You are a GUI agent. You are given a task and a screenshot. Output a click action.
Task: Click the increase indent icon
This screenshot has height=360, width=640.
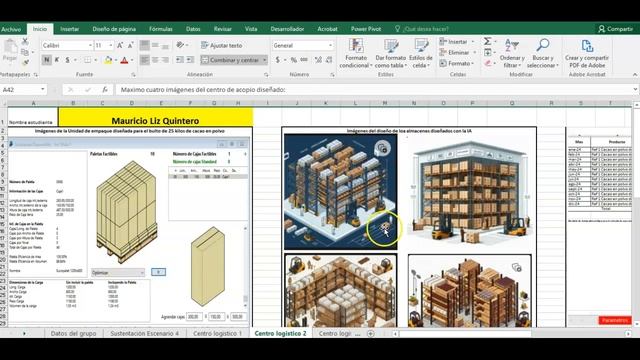coord(190,60)
